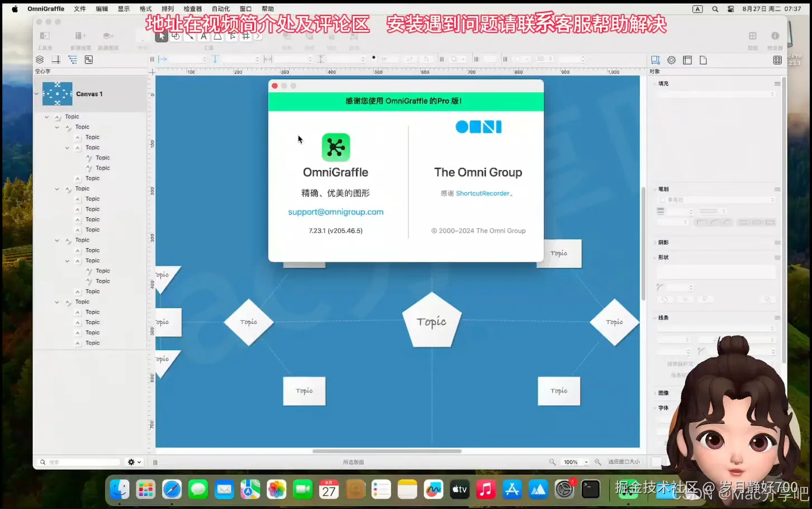Click the Omni logo in About dialog
812x509 pixels.
pyautogui.click(x=478, y=127)
